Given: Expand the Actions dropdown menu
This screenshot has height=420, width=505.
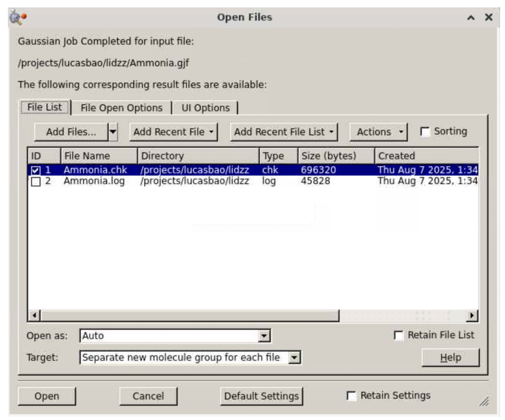Looking at the screenshot, I should [379, 132].
